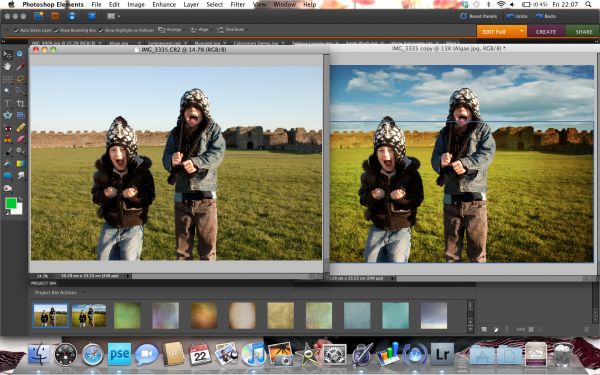Click the orange Welcome screen icon
Screen dimensions: 600x375
55,16
